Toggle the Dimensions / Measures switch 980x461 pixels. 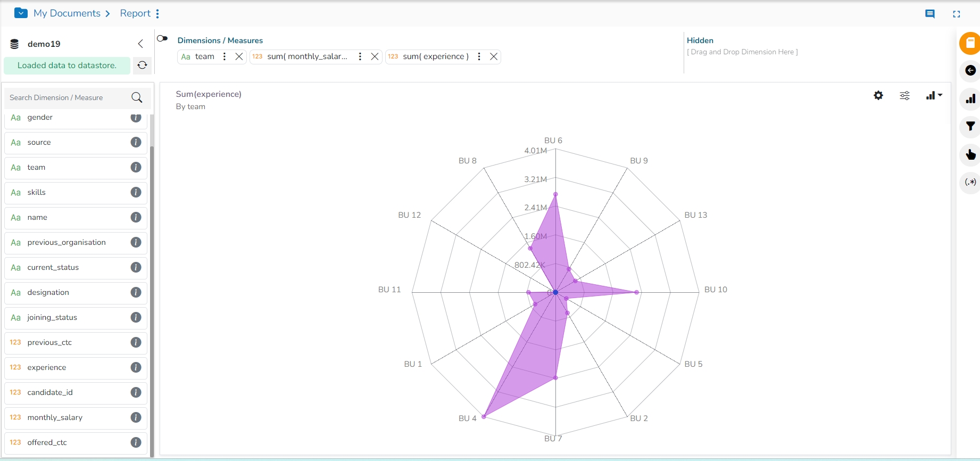(162, 39)
